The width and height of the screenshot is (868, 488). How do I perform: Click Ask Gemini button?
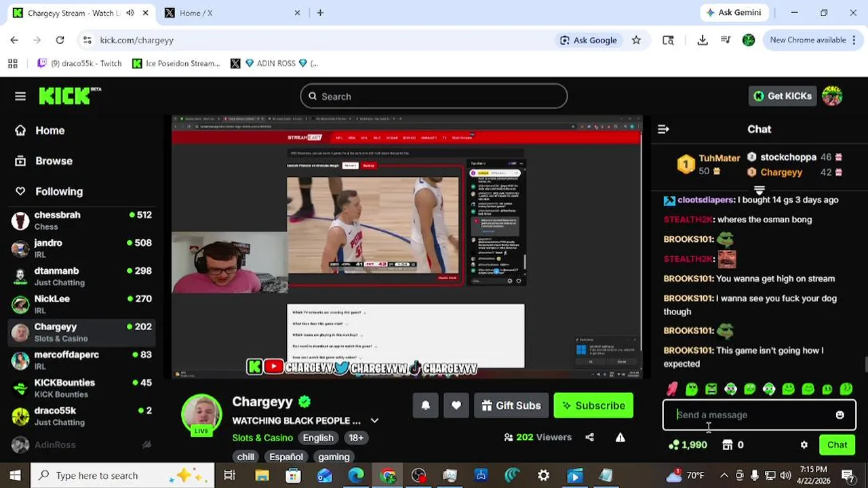pyautogui.click(x=733, y=12)
